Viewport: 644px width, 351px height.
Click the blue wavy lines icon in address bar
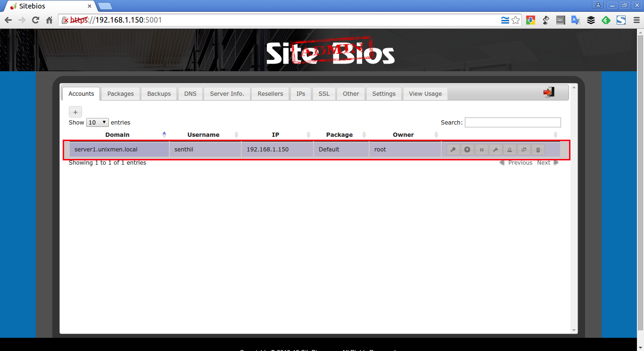(504, 20)
